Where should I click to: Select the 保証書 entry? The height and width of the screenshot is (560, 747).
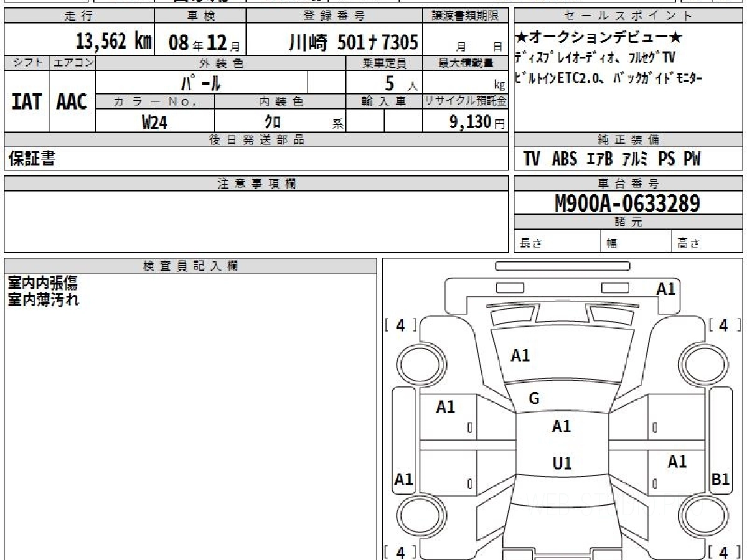coord(32,159)
